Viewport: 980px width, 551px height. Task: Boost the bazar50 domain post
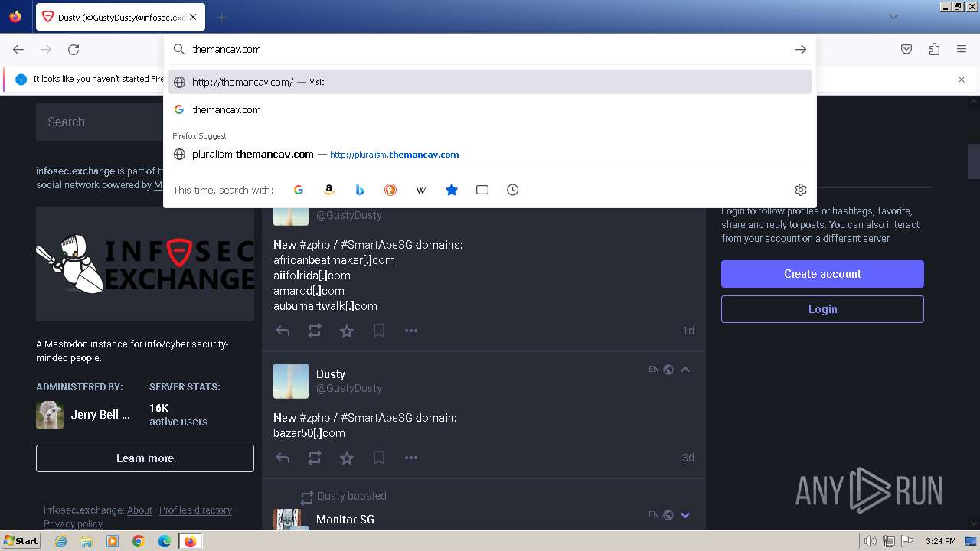(315, 458)
